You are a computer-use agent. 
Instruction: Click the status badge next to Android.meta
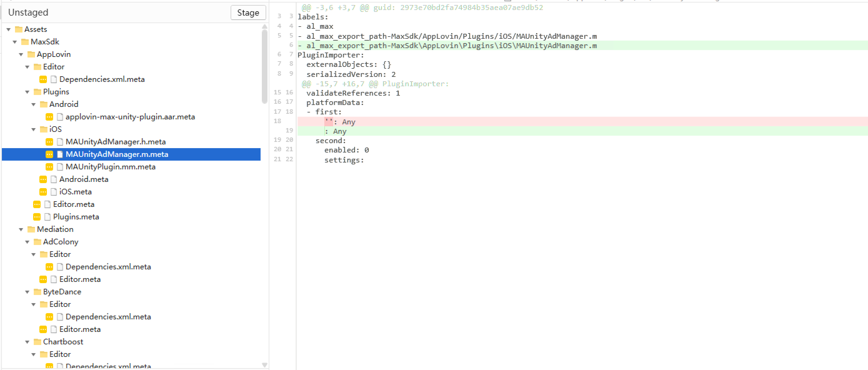(x=43, y=179)
